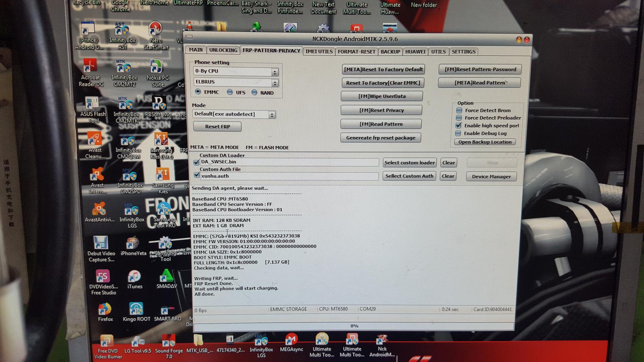Click the xunhu.auth auth file field
This screenshot has height=362, width=644.
(289, 176)
